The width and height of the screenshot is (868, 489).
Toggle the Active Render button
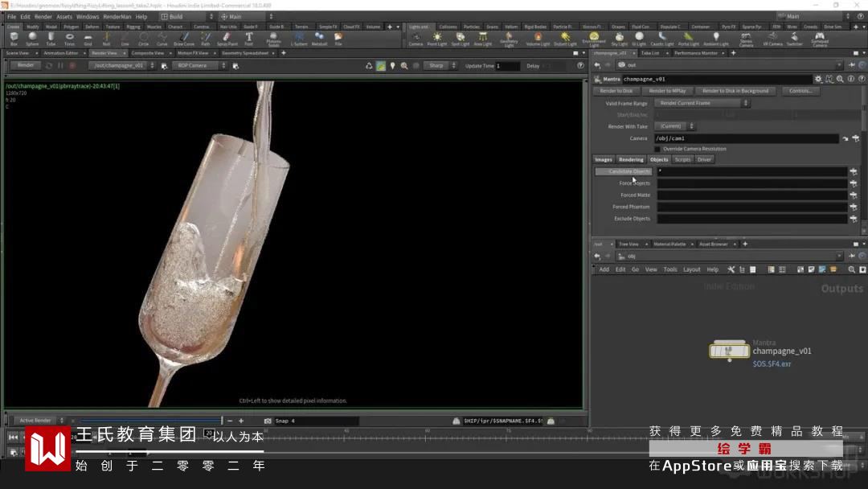click(x=36, y=421)
